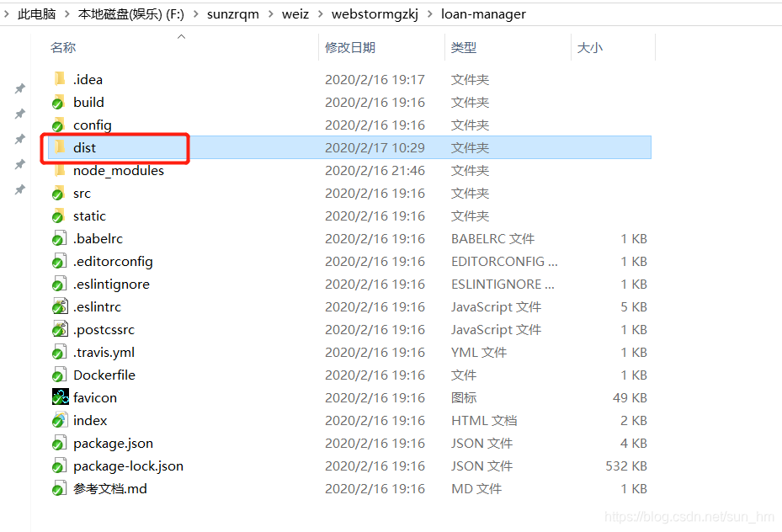The image size is (782, 532).
Task: Expand the chevron after webstormgzkj
Action: [430, 14]
